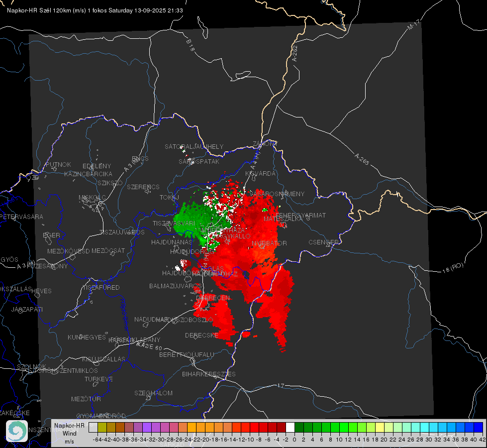Screen dimensions: 487x448
Task: Click the TOKAJ city label
Action: click(169, 198)
